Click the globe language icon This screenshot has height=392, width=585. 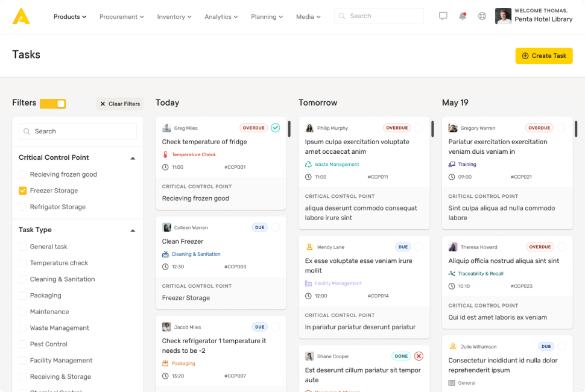click(x=482, y=16)
